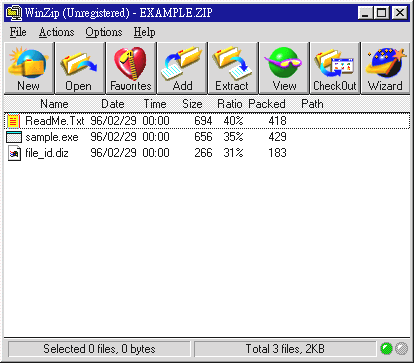415x364 pixels.
Task: Add files using the Add button
Action: click(x=182, y=68)
